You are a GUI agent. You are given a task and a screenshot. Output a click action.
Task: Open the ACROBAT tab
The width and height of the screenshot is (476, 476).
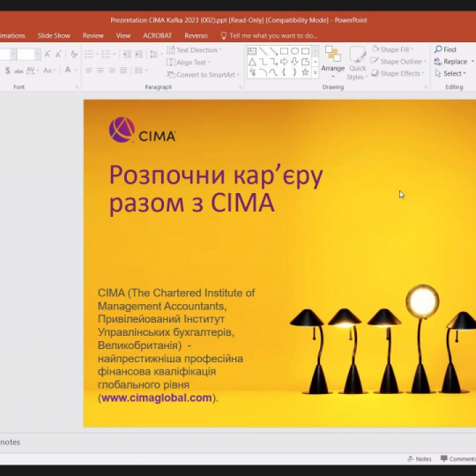157,36
